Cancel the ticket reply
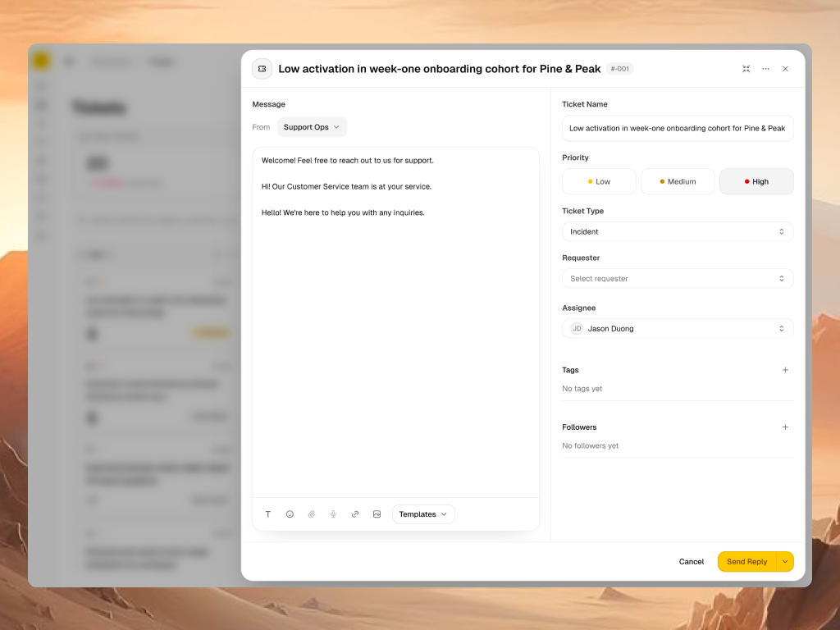840x630 pixels. [691, 561]
